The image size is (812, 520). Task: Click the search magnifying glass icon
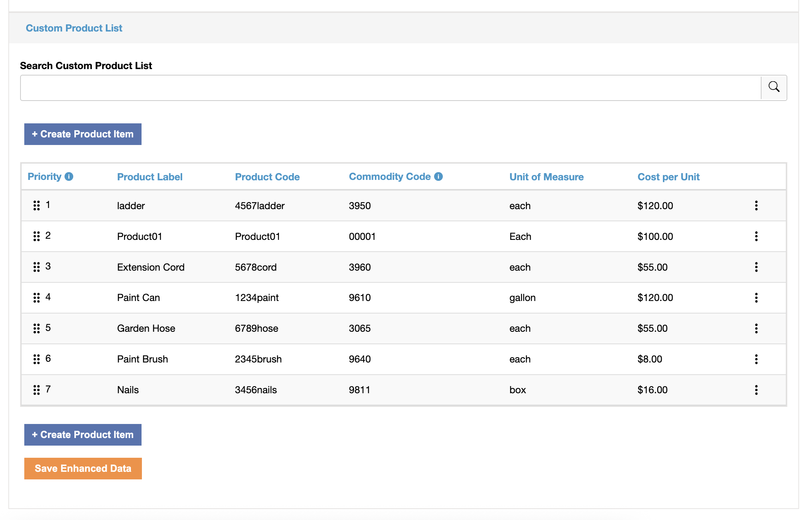[774, 87]
